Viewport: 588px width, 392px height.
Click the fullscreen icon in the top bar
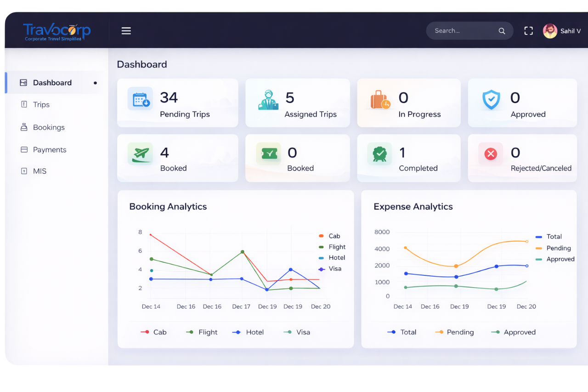point(528,30)
